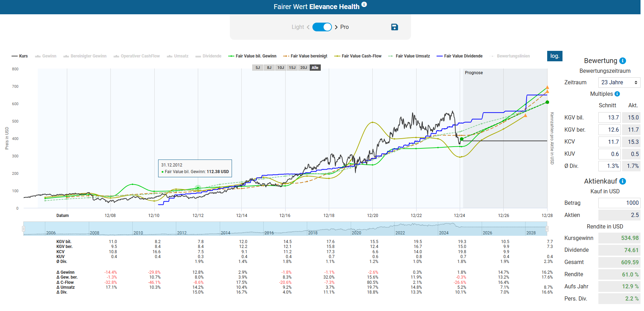Show the Dividende series in legend
Image resolution: width=644 pixels, height=311 pixels.
pyautogui.click(x=208, y=56)
